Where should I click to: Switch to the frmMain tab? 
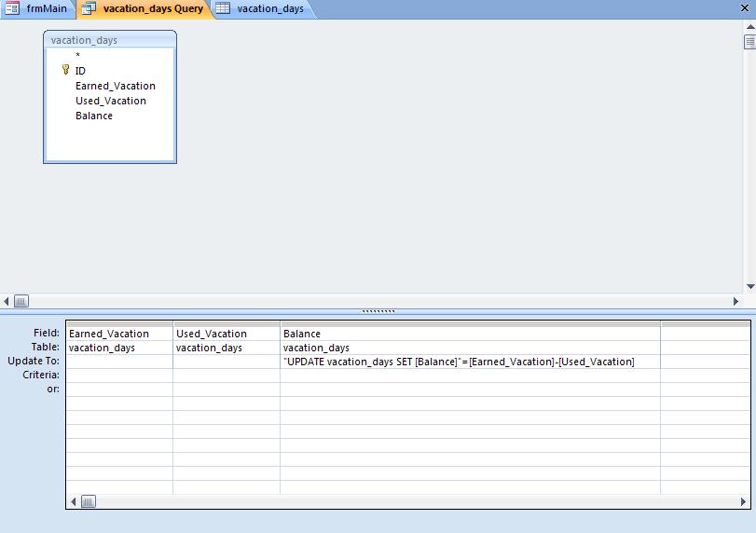[37, 8]
